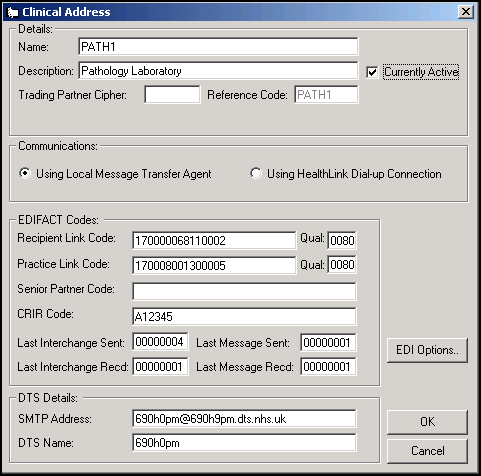
Task: Select Using HealthLink Dial-up Connection option
Action: pyautogui.click(x=256, y=173)
